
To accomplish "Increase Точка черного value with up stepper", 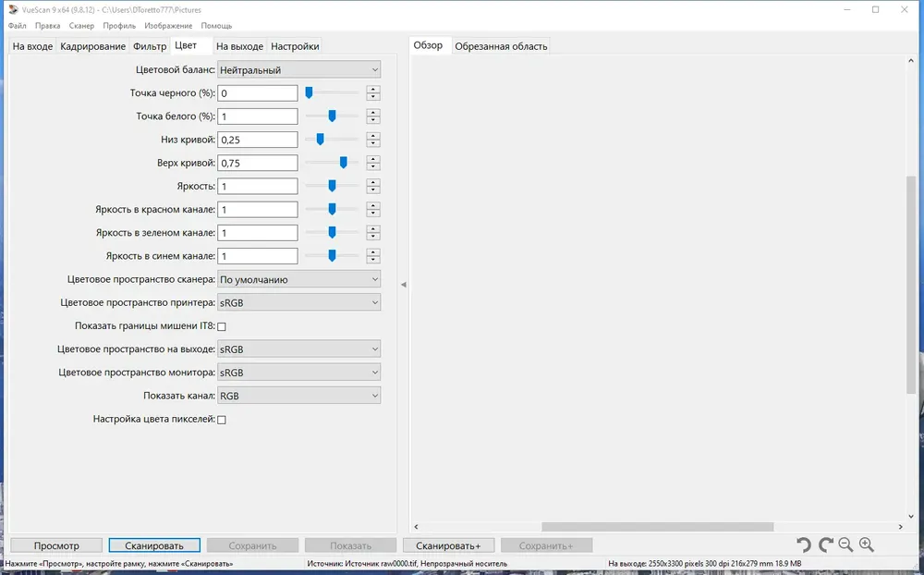I will pos(373,90).
